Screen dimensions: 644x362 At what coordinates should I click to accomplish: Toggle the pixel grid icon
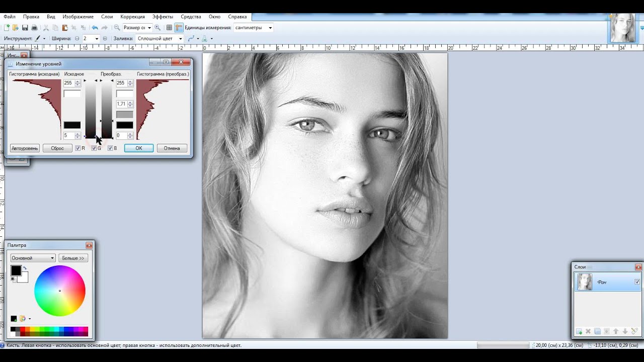click(x=169, y=28)
